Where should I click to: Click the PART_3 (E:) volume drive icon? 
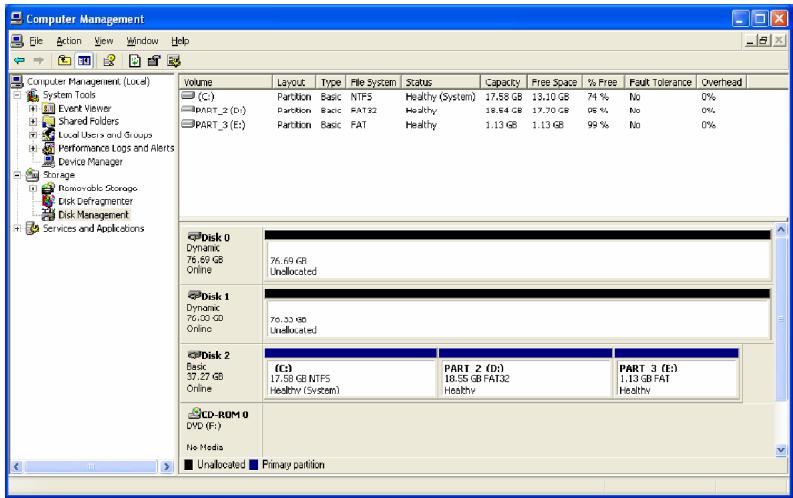coord(188,123)
